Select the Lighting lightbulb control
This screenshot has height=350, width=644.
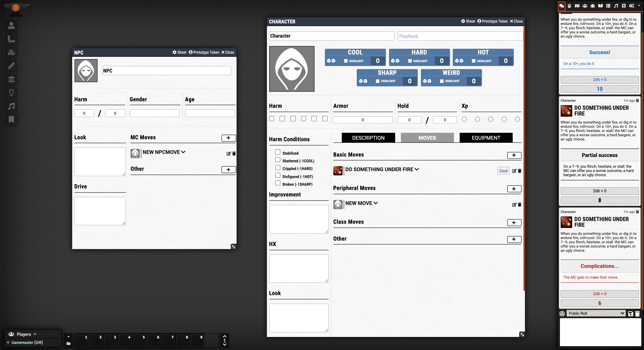(x=11, y=93)
